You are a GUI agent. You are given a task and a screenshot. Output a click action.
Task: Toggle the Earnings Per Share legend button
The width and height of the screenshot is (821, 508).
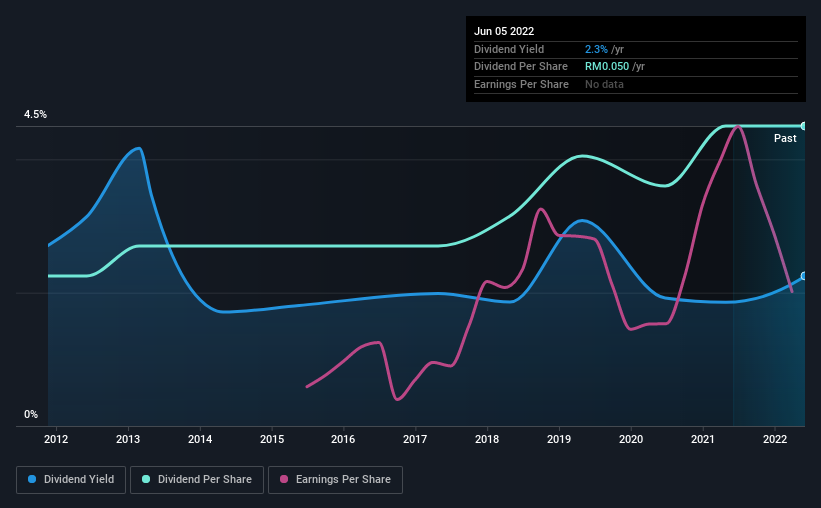[336, 480]
